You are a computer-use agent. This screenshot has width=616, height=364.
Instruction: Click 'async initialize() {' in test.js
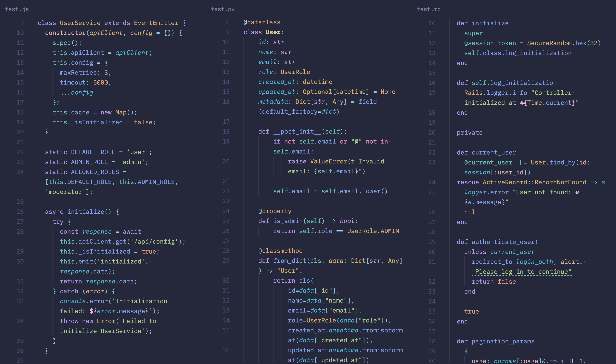82,212
